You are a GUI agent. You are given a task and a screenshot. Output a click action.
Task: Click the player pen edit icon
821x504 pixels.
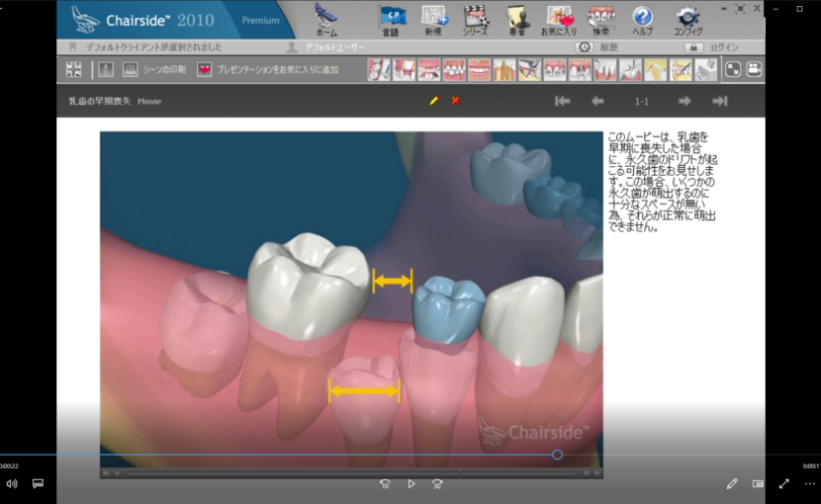[732, 484]
